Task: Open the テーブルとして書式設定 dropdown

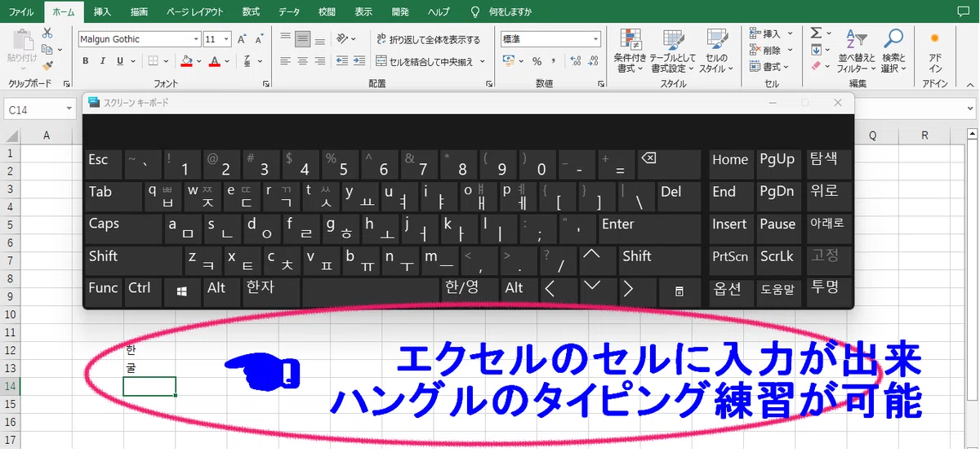Action: 673,50
